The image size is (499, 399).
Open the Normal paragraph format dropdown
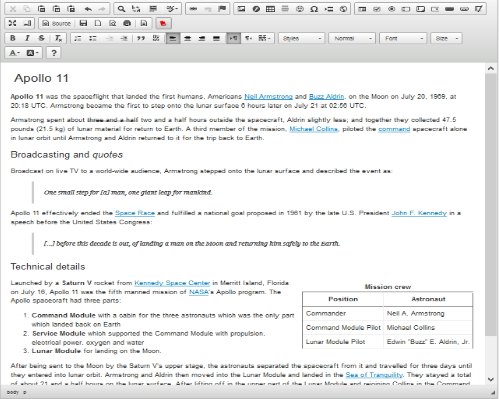tap(352, 38)
